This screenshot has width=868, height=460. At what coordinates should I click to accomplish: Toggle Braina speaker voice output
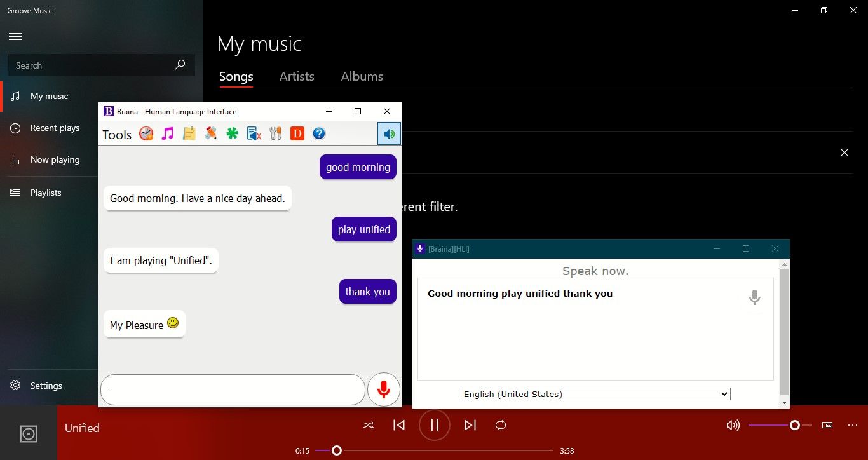point(389,134)
